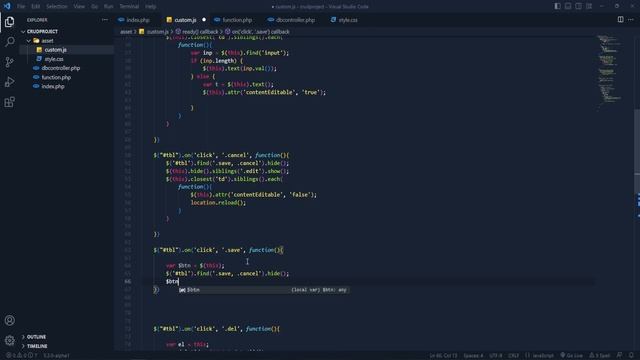This screenshot has height=360, width=640.
Task: Click the on('click', '.save') callback breadcrumb
Action: click(260, 31)
